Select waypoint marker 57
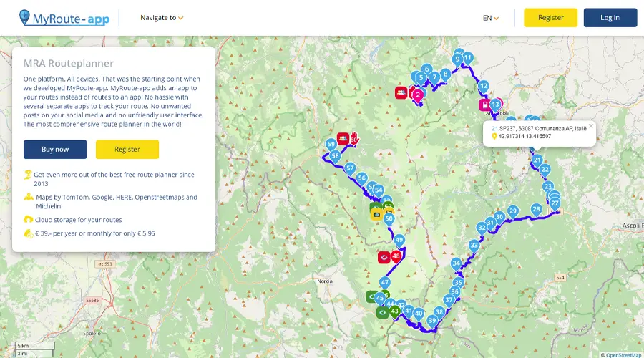Screen dimensions: 644x358 (350, 168)
